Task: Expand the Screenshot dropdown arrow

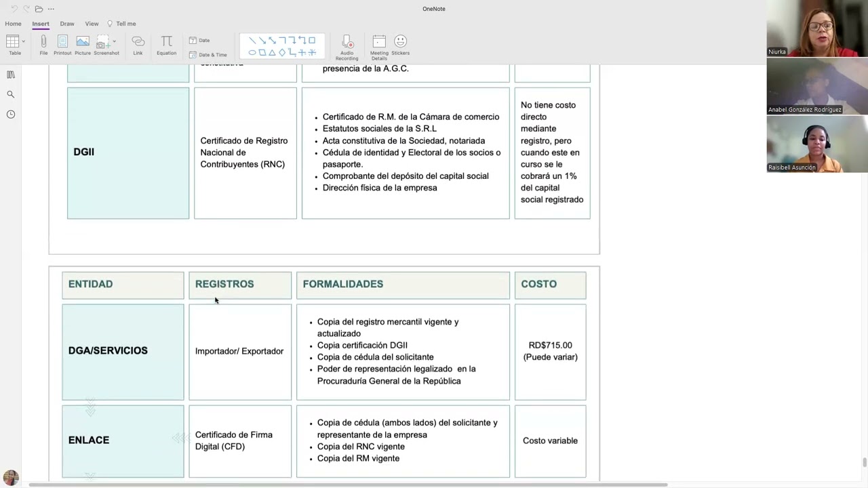Action: coord(114,42)
